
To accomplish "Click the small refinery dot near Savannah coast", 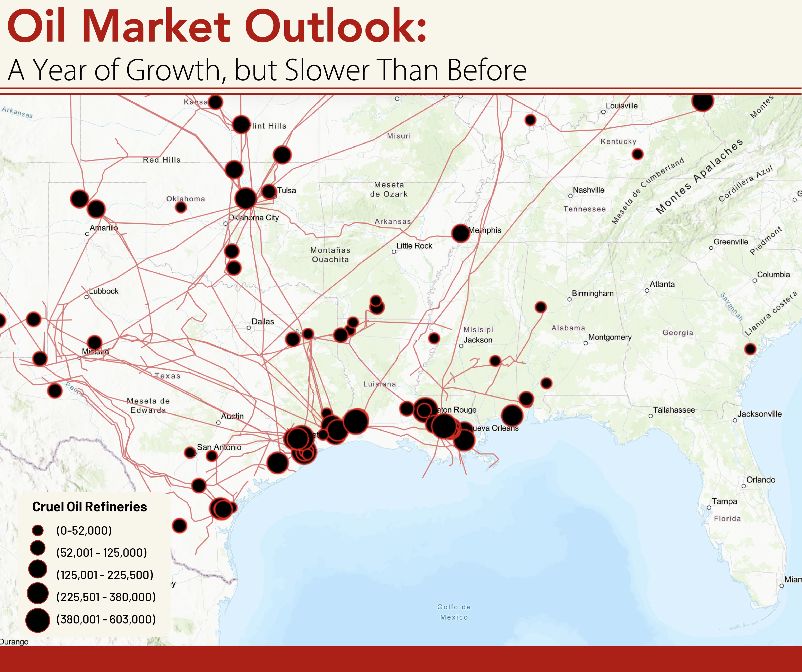I will [x=750, y=349].
